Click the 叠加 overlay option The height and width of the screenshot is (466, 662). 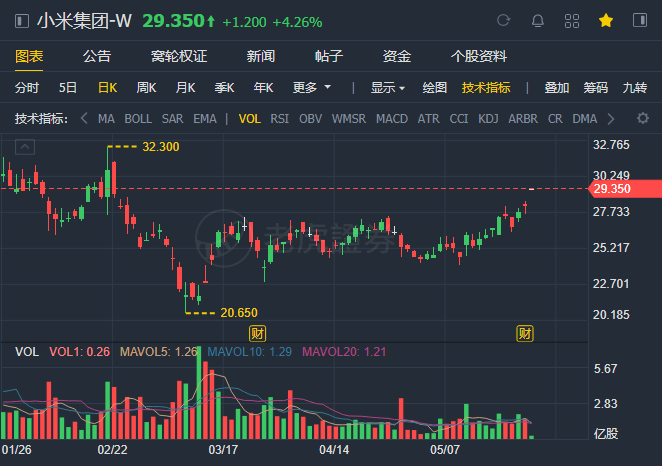pyautogui.click(x=556, y=88)
